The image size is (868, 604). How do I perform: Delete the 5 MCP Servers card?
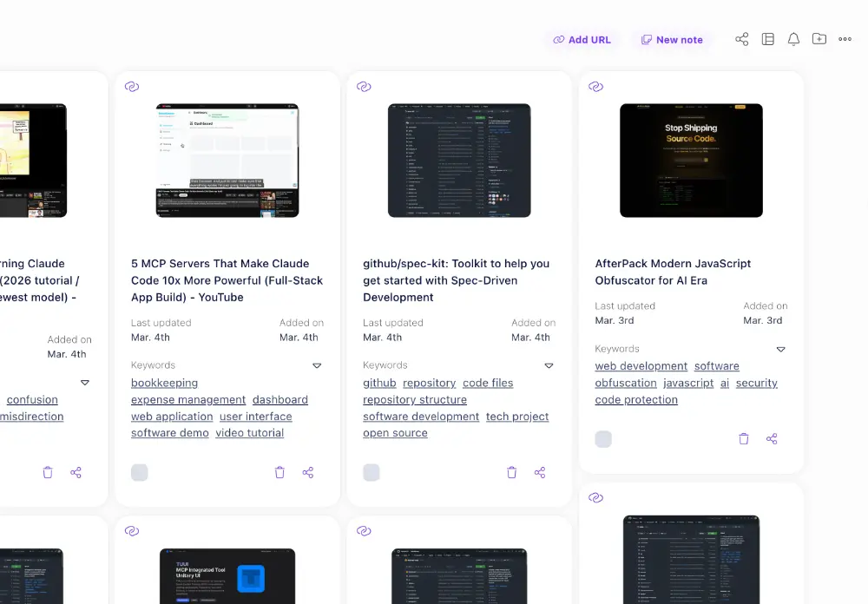pyautogui.click(x=279, y=472)
